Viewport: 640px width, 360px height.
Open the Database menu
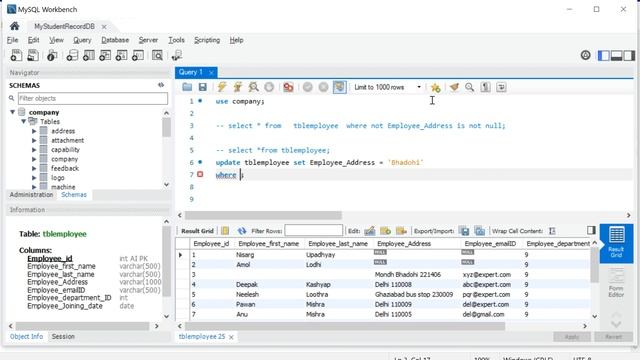[x=115, y=40]
